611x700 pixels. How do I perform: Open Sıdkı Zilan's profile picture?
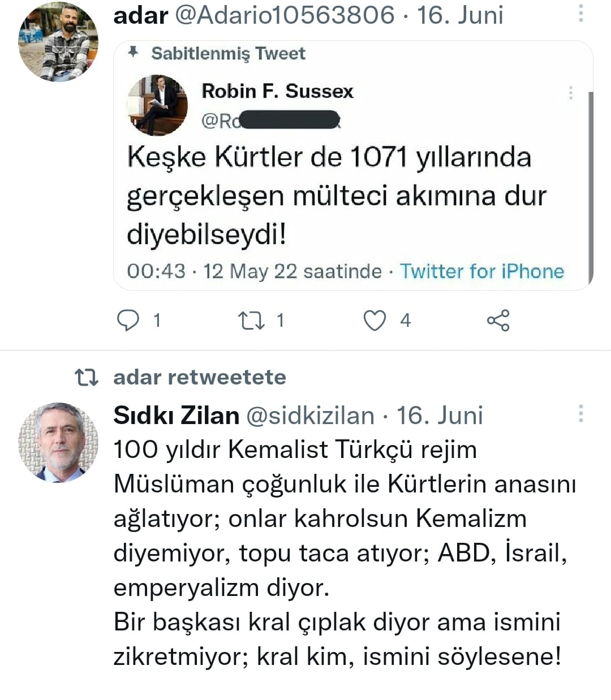(x=59, y=442)
